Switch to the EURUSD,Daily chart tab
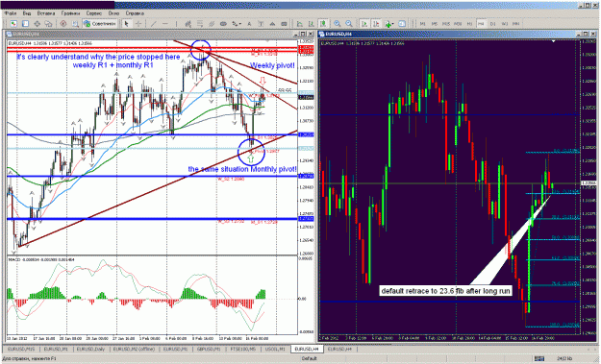 90,349
